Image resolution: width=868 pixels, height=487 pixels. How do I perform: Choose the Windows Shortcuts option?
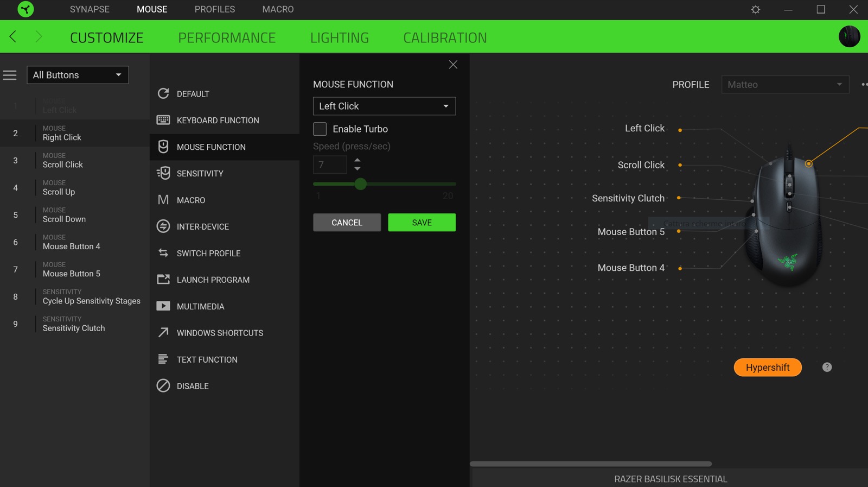(225, 333)
